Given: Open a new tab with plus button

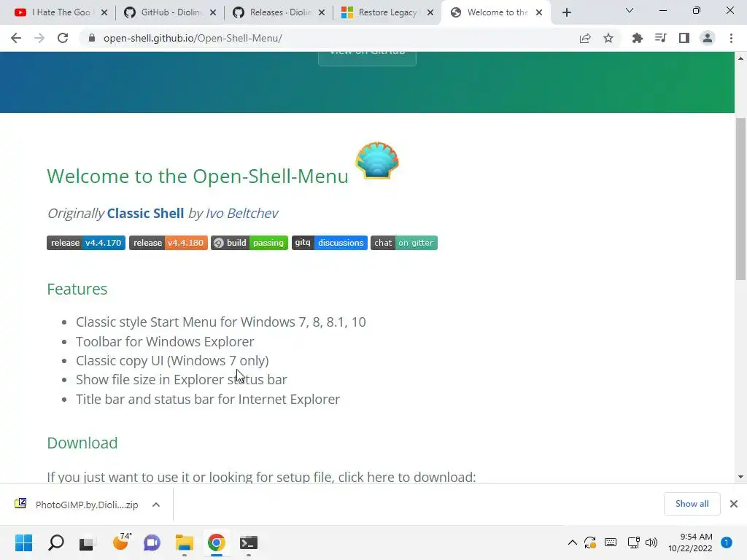Looking at the screenshot, I should click(x=566, y=12).
